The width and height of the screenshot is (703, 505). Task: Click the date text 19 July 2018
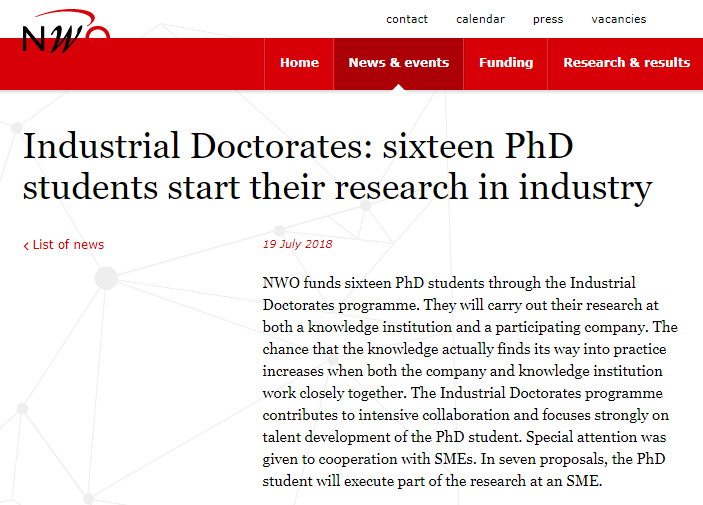tap(297, 244)
